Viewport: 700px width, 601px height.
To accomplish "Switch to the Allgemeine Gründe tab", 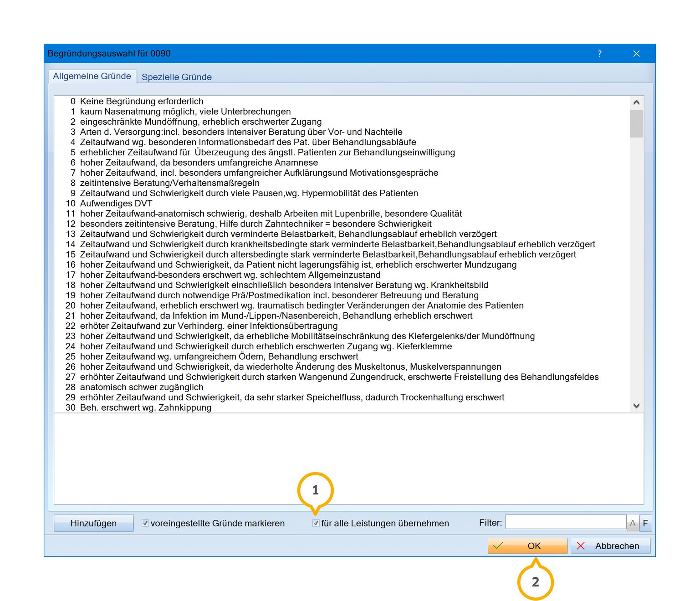I will pos(92,76).
